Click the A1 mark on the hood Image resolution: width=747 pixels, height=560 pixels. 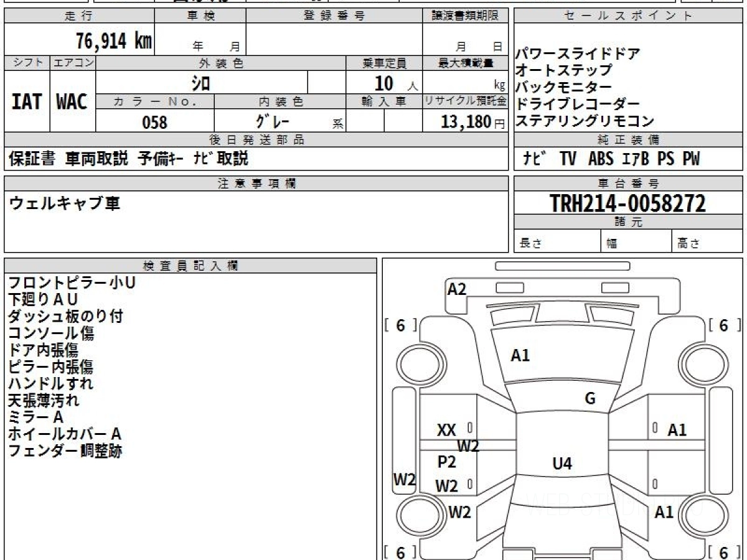click(520, 356)
